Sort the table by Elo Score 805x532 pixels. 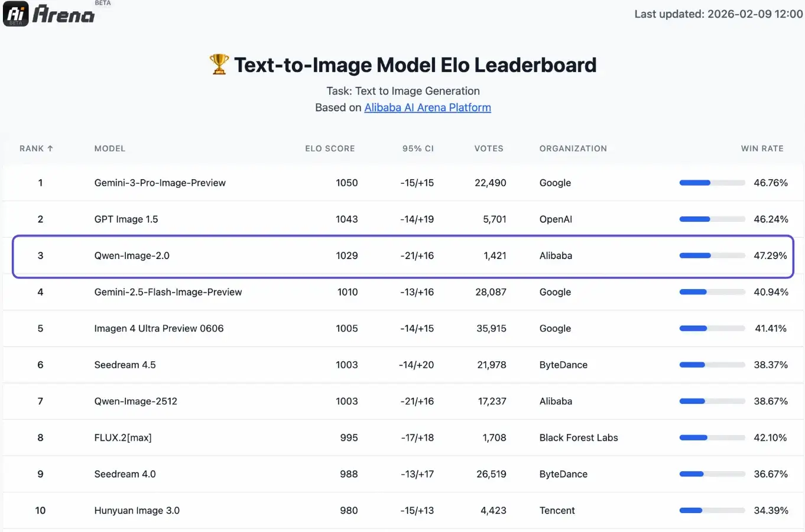pyautogui.click(x=330, y=148)
